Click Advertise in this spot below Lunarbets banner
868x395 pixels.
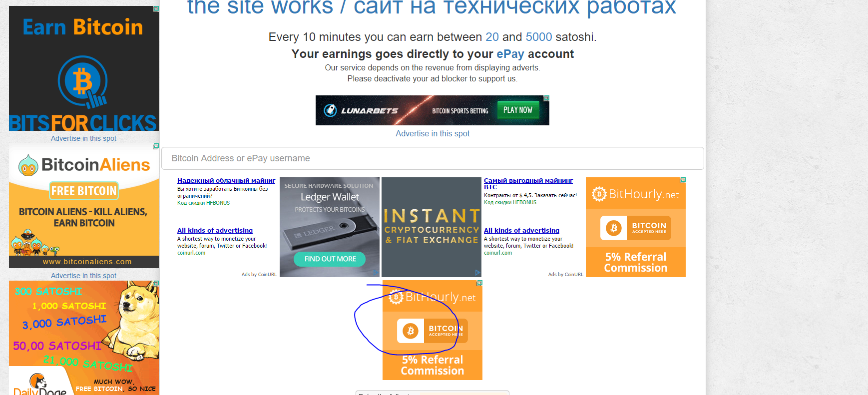[433, 133]
